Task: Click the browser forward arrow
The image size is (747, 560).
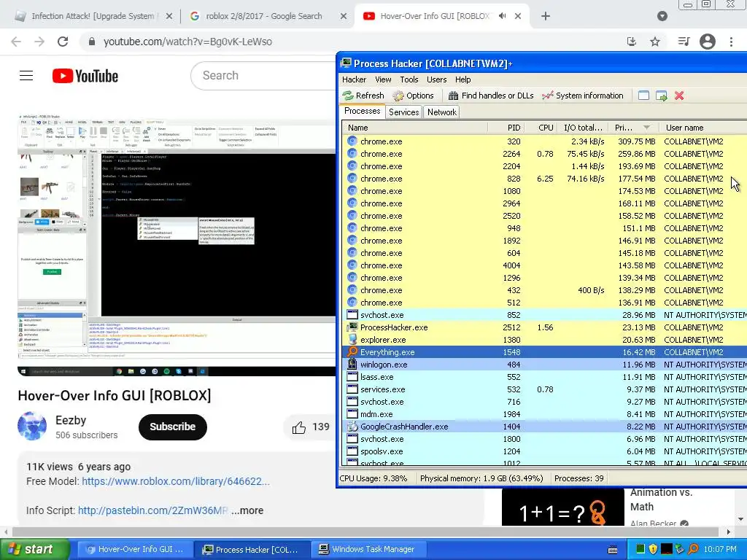Action: [39, 42]
